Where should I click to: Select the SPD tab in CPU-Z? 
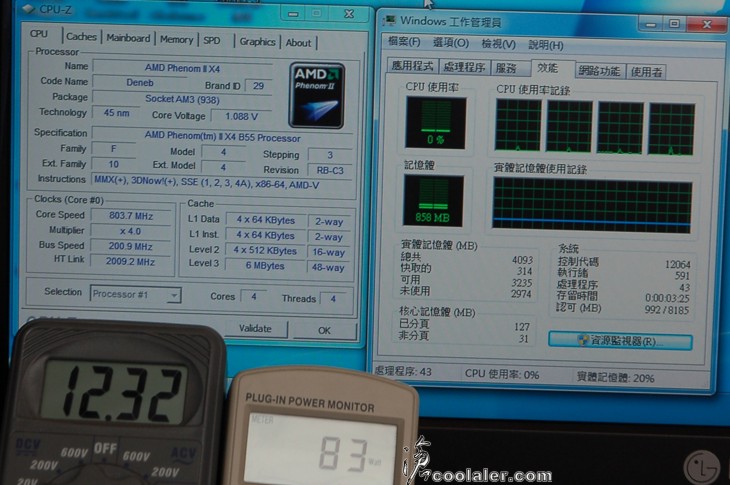212,41
